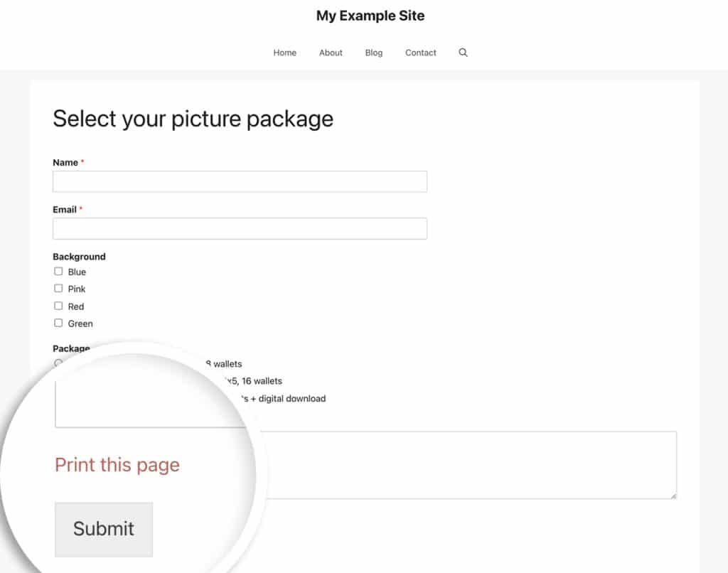This screenshot has height=573, width=728.
Task: Navigate to the Home page
Action: 284,52
